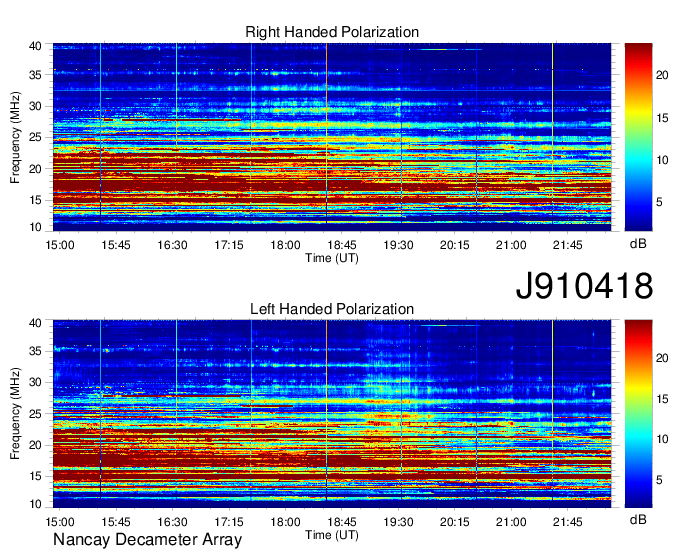This screenshot has width=680, height=552.
Task: Click the 20:15 time tick of upper plot
Action: coord(454,245)
